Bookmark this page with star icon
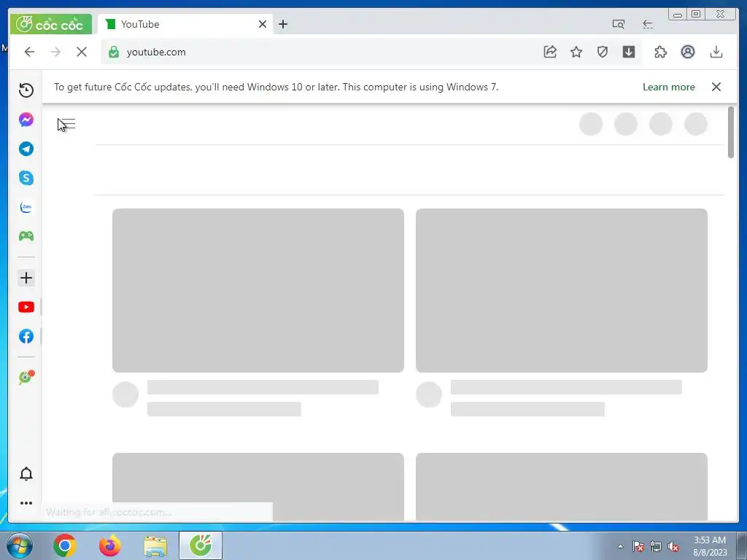The width and height of the screenshot is (747, 560). coord(576,52)
